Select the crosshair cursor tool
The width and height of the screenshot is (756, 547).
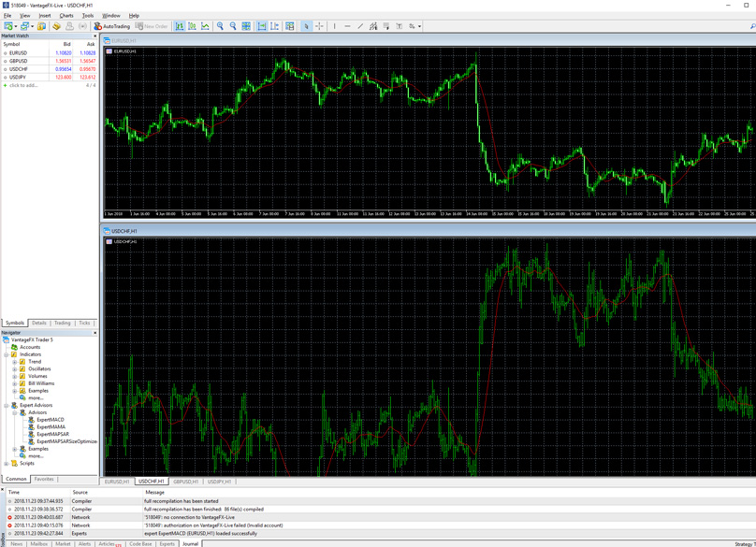coord(319,26)
